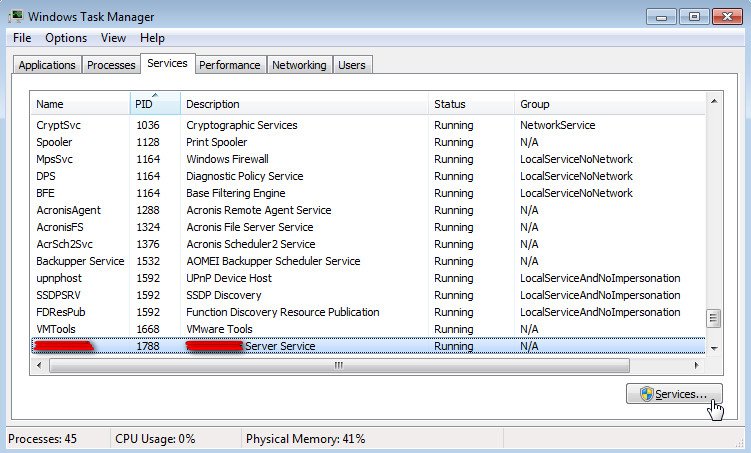Screen dimensions: 751x453
Task: Sort by the Name column header
Action: [x=80, y=104]
